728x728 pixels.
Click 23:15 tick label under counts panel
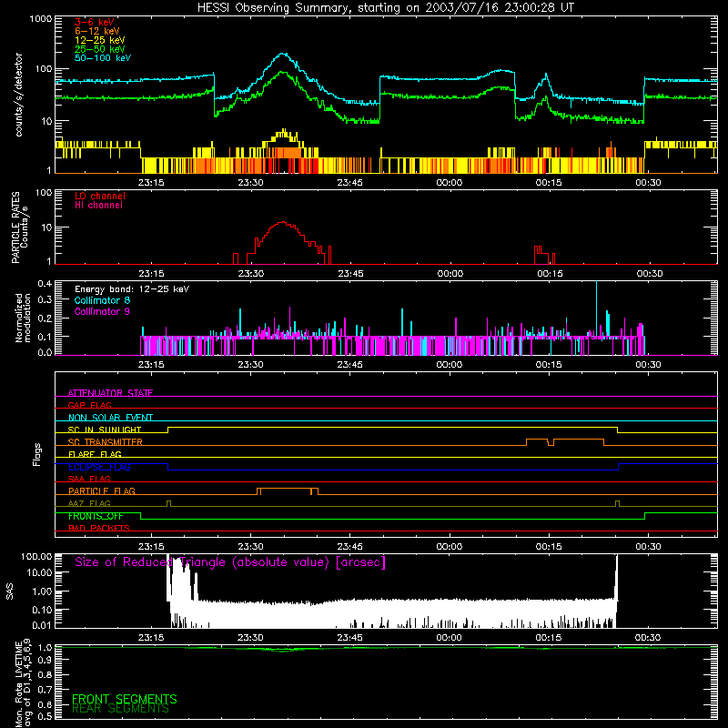coord(151,183)
